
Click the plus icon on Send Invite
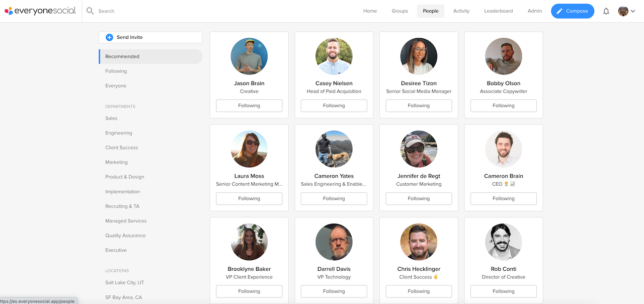click(x=110, y=37)
